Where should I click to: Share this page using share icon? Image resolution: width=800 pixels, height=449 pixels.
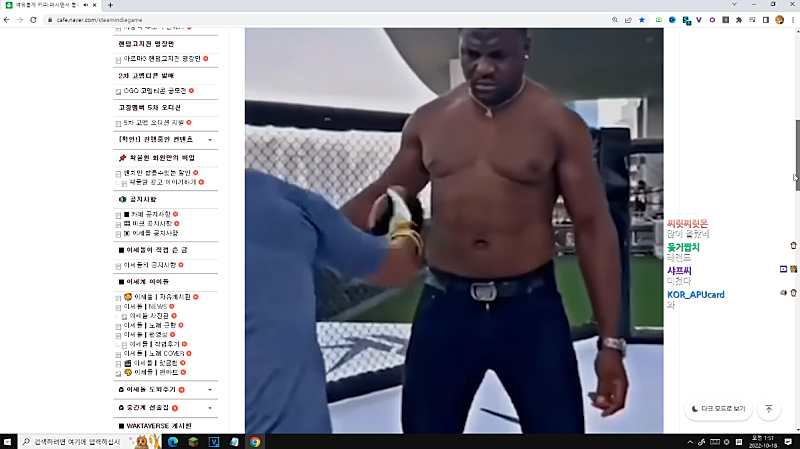pyautogui.click(x=628, y=20)
